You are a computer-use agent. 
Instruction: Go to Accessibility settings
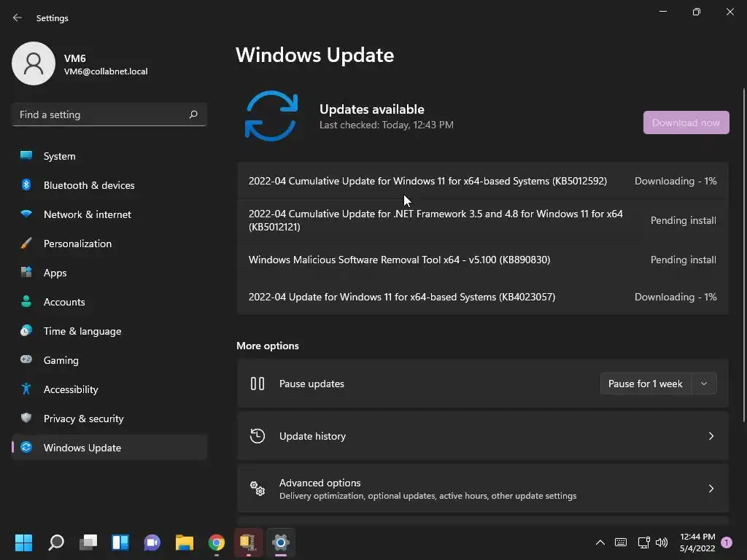tap(109, 389)
